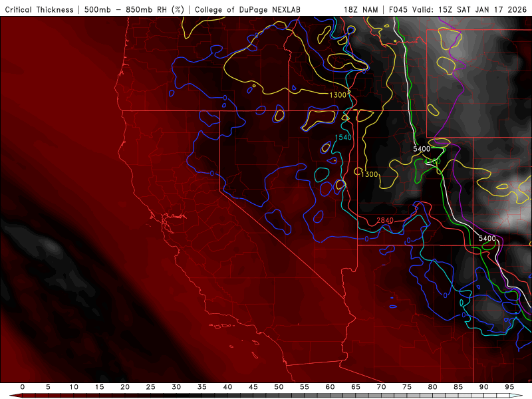Image resolution: width=532 pixels, height=399 pixels.
Task: Select the '0' tick on the RH color scale
Action: tap(23, 387)
